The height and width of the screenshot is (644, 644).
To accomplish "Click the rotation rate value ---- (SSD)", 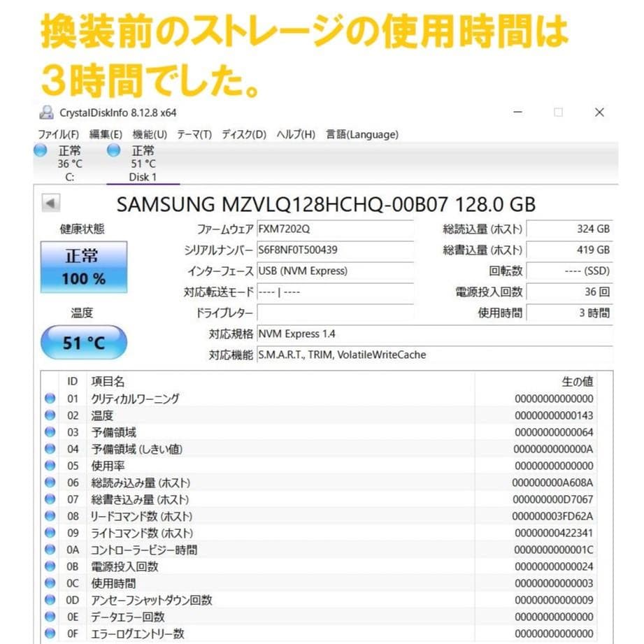I will tap(570, 271).
